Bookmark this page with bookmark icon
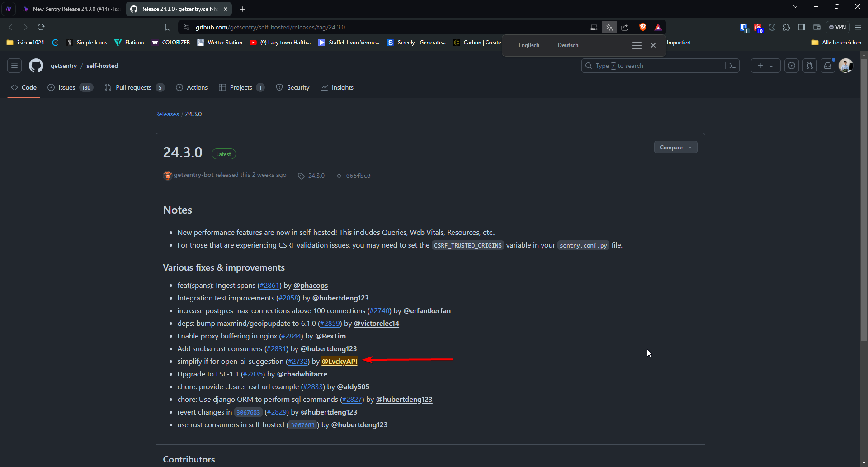 [168, 27]
